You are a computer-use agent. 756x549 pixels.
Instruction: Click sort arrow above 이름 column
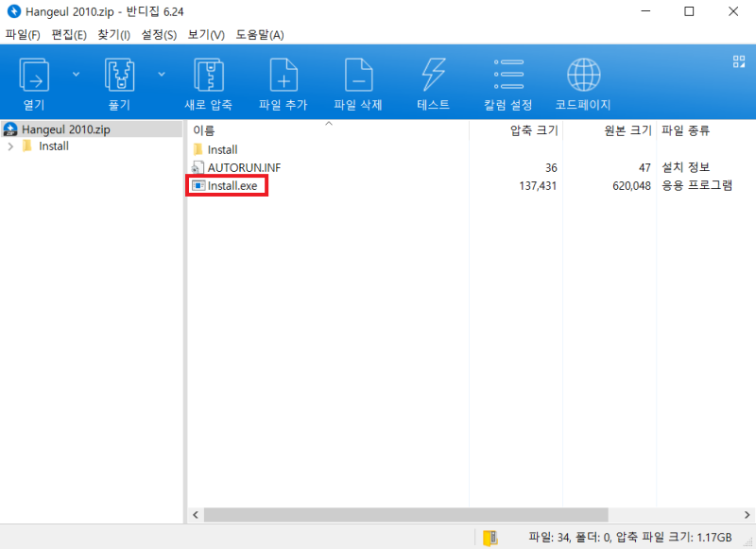(329, 124)
